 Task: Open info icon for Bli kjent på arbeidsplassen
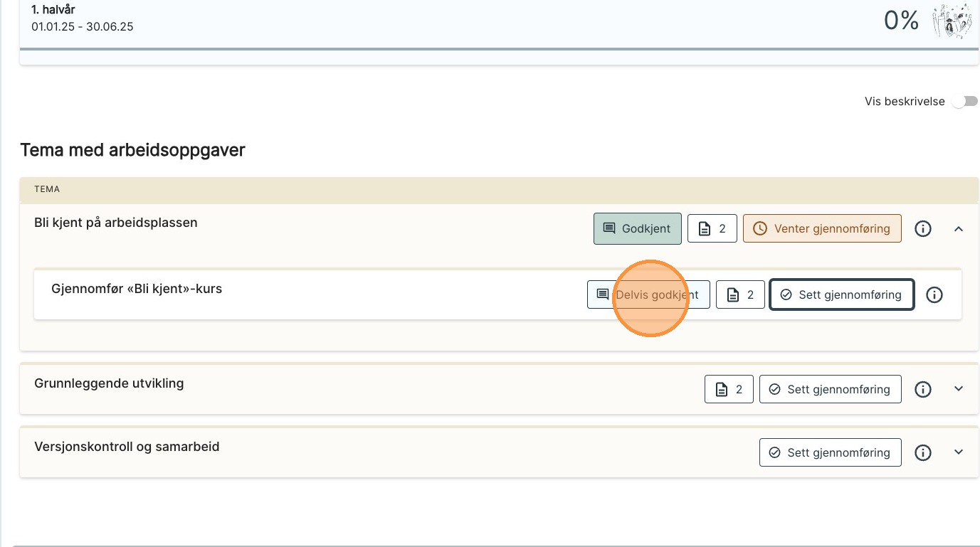[923, 229]
